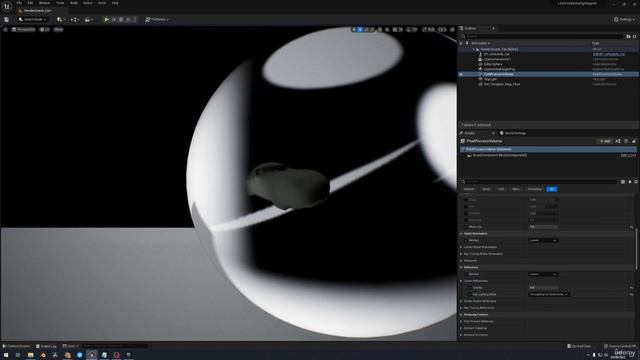The image size is (640, 360).
Task: Select the translate gizmo tool in viewport
Action: (x=360, y=29)
